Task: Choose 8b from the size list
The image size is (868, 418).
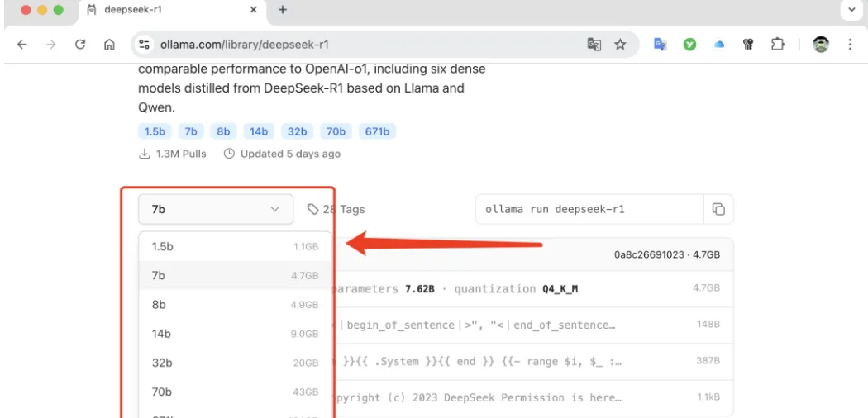Action: tap(236, 305)
